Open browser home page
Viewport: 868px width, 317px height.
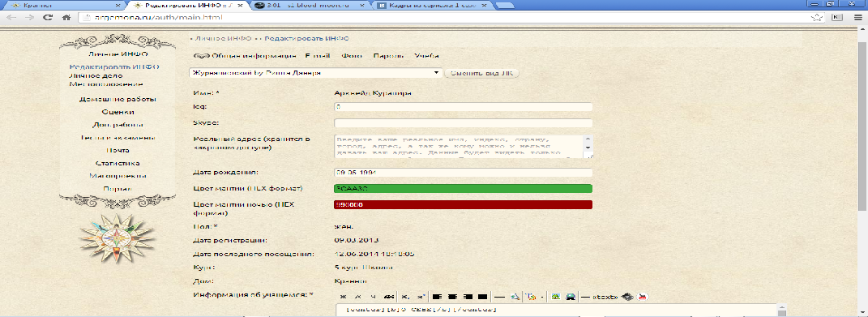click(66, 17)
